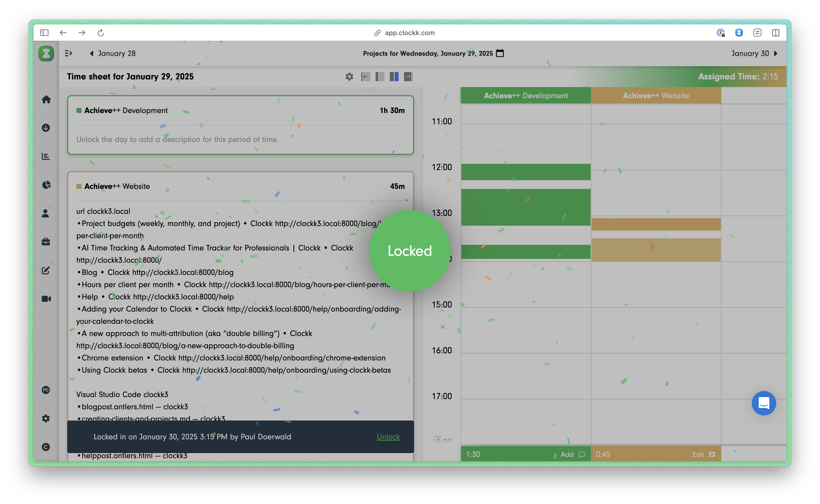Click the 45m duration
Viewport: 820px width, 504px height.
click(398, 186)
